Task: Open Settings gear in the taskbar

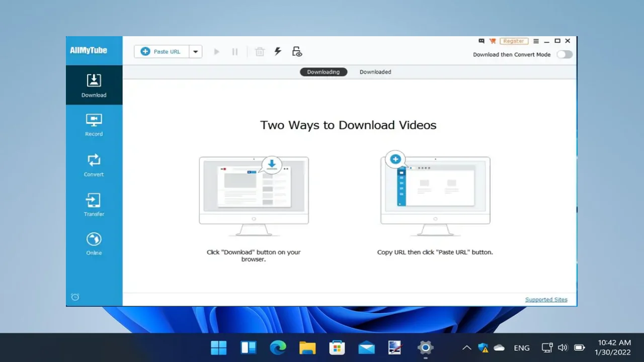Action: pos(426,347)
